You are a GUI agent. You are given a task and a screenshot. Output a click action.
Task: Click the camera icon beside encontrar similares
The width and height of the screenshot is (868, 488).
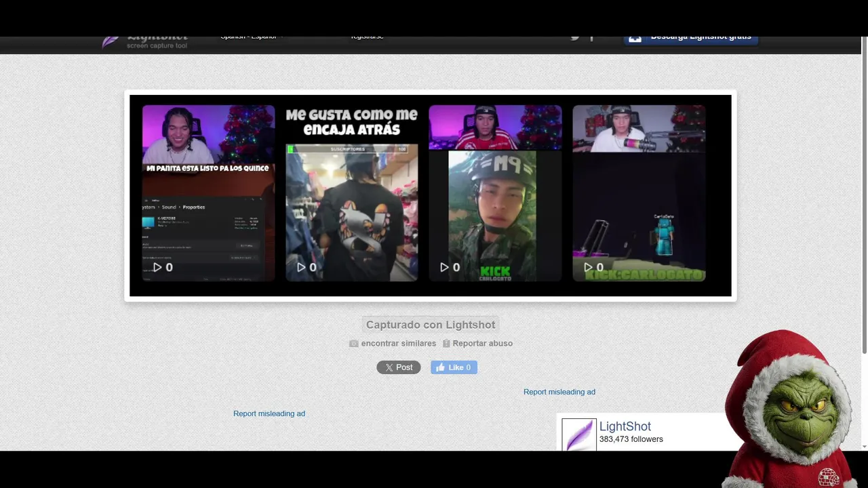coord(353,344)
